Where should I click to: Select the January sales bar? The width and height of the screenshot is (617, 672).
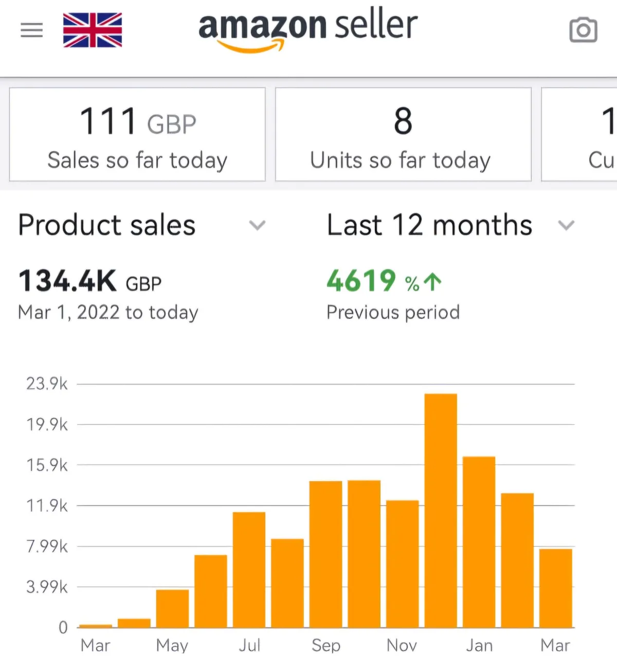(479, 541)
